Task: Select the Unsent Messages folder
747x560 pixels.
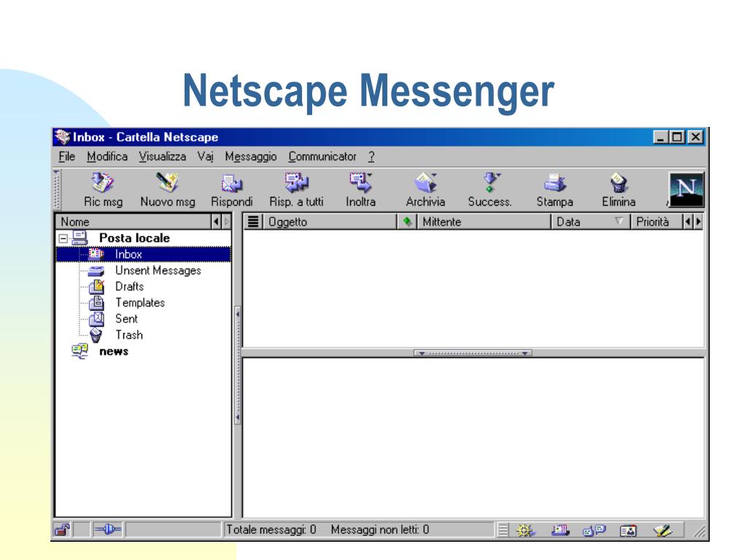Action: 158,271
